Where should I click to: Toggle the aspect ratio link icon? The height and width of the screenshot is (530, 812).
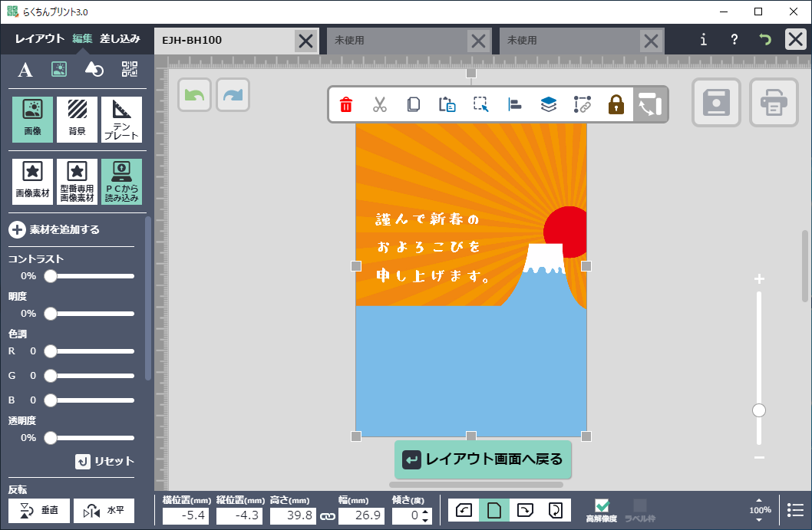tap(327, 516)
